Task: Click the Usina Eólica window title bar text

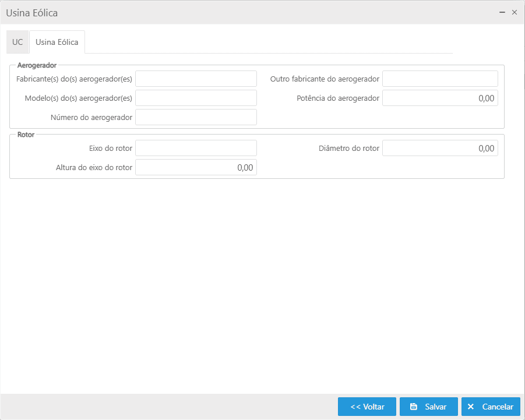Action: [32, 12]
